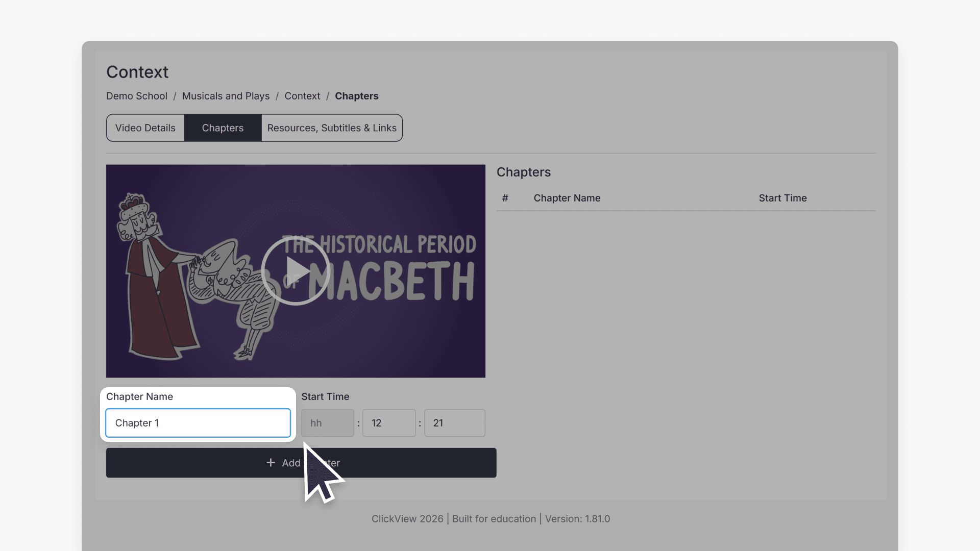This screenshot has height=551, width=980.
Task: Open the Video Details tab
Action: [x=145, y=128]
